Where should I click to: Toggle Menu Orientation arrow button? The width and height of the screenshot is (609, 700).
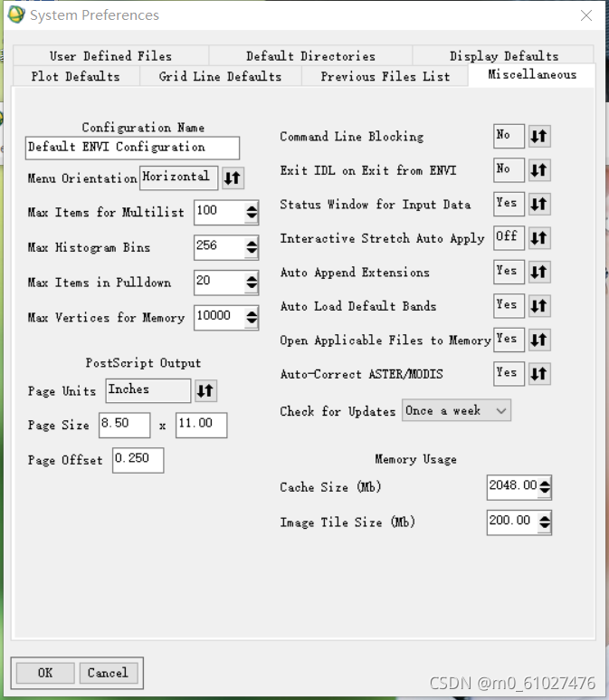point(233,178)
